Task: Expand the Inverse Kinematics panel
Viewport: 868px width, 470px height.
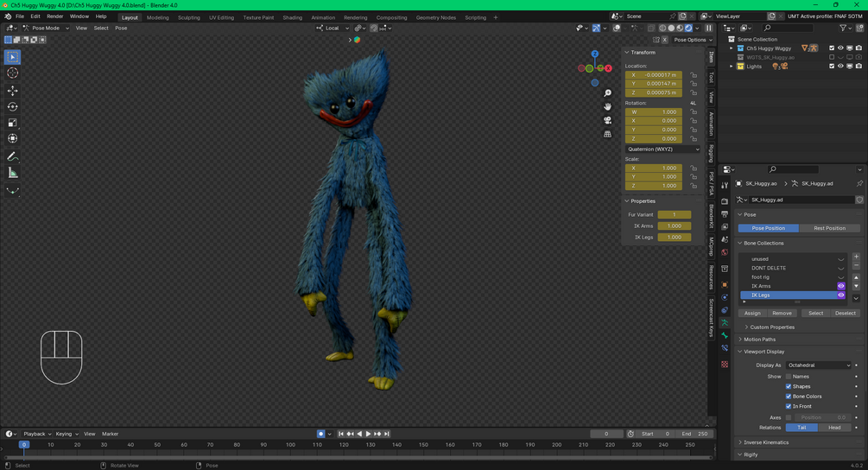Action: 766,442
